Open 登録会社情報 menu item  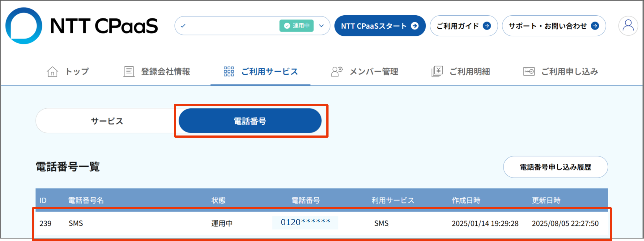(x=156, y=72)
